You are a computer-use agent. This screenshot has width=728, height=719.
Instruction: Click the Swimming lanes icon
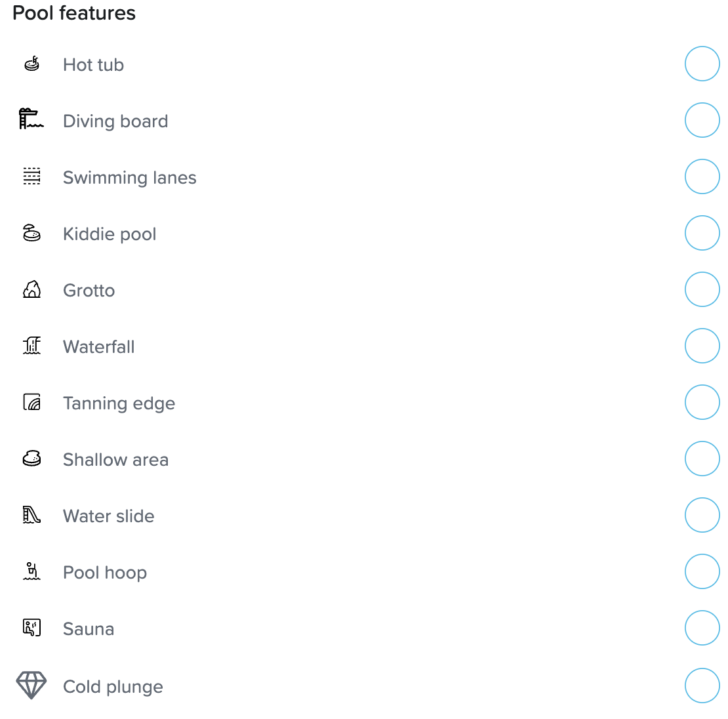pos(31,176)
